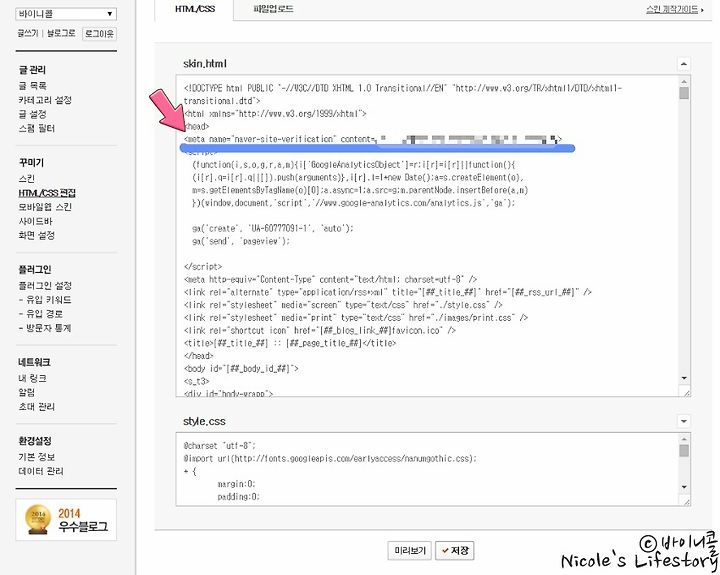Click the naver-site-verification meta line

[373, 139]
